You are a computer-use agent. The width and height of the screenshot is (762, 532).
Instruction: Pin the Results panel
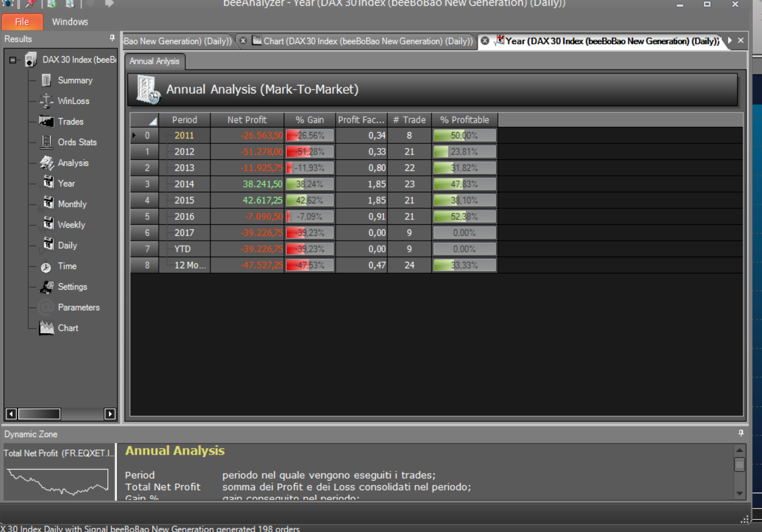click(112, 38)
